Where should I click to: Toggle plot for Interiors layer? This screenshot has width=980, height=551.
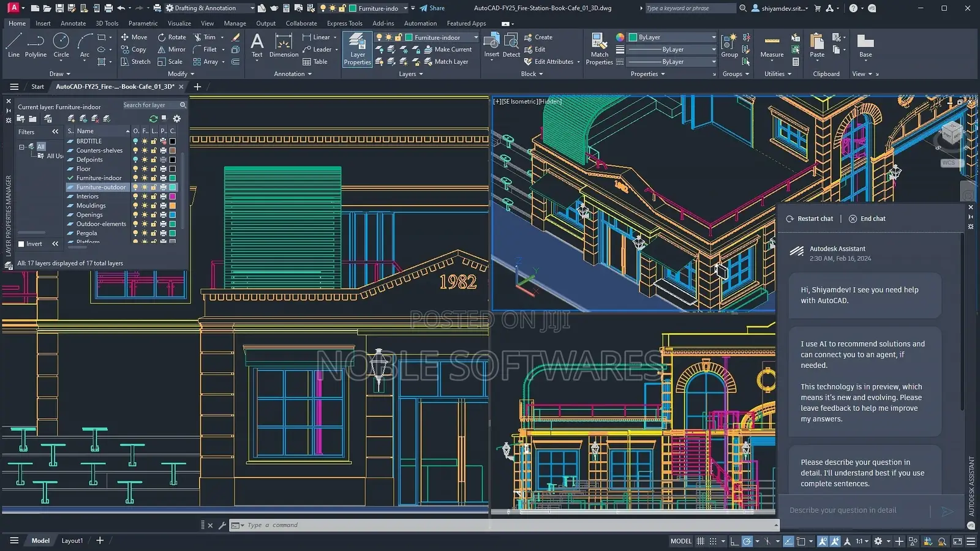click(x=163, y=197)
